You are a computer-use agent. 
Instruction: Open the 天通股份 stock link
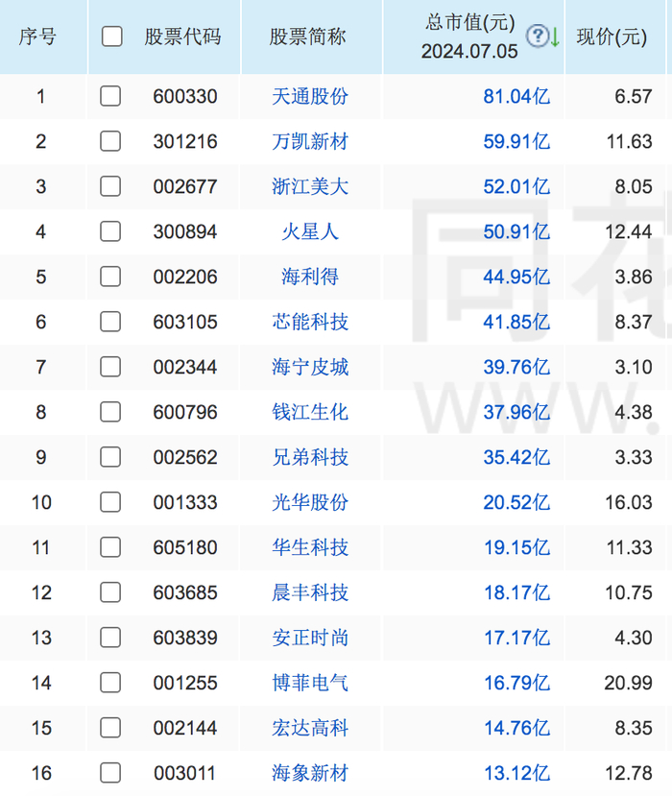point(310,96)
